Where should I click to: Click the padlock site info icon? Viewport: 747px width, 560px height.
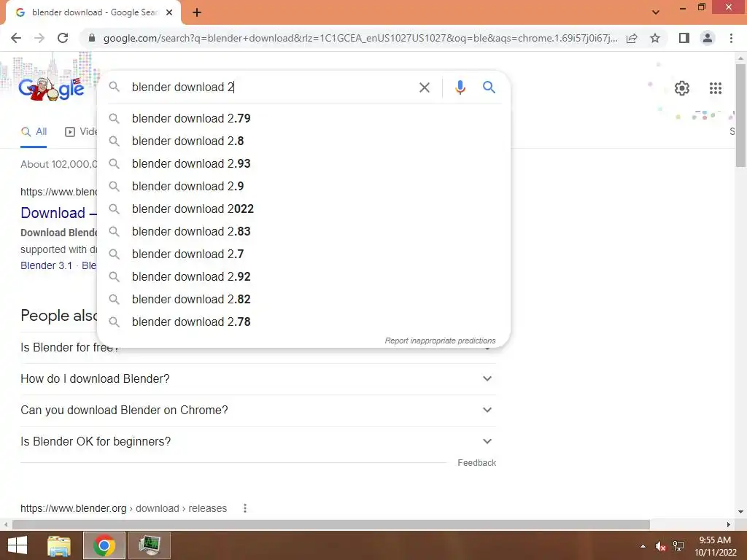point(92,38)
